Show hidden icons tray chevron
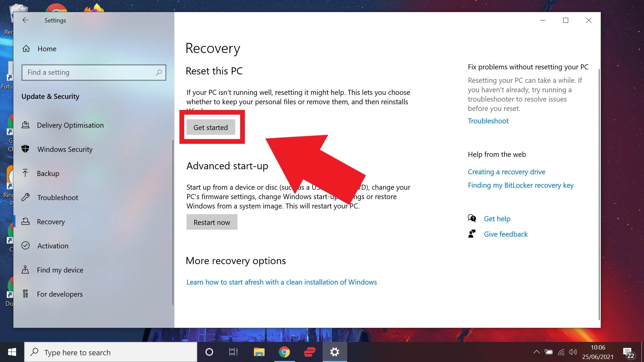 (536, 352)
